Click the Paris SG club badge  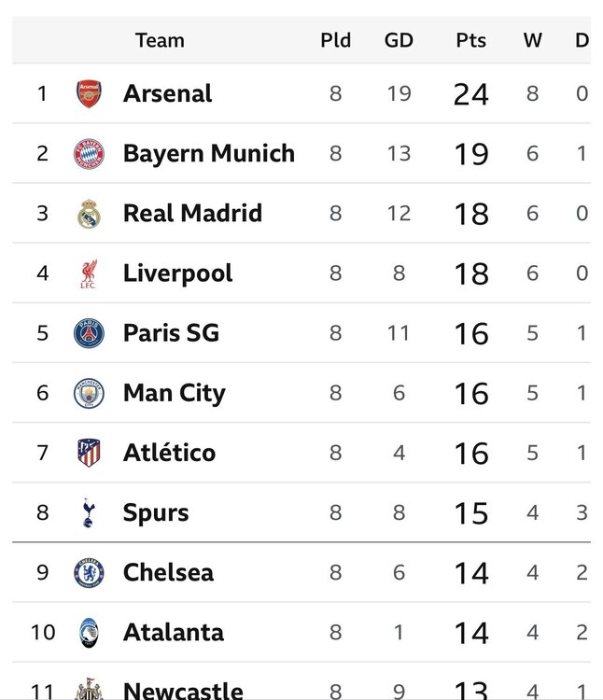[x=89, y=333]
